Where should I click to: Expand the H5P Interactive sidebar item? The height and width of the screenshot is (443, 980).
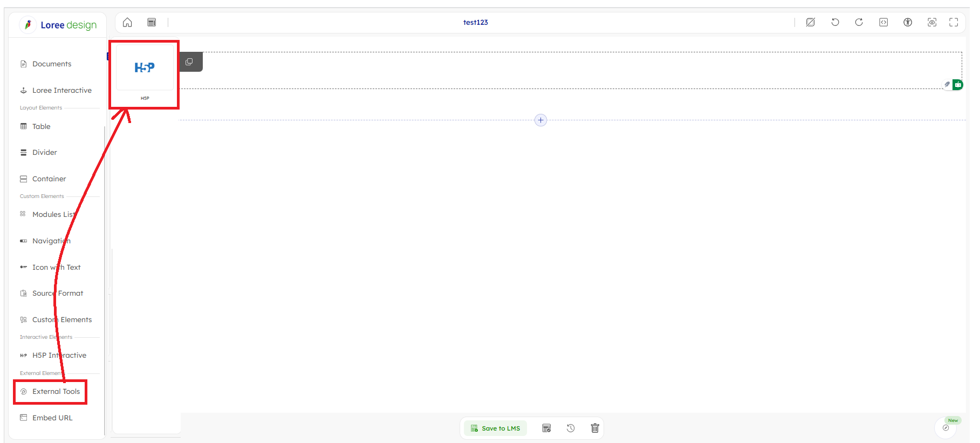(x=59, y=356)
